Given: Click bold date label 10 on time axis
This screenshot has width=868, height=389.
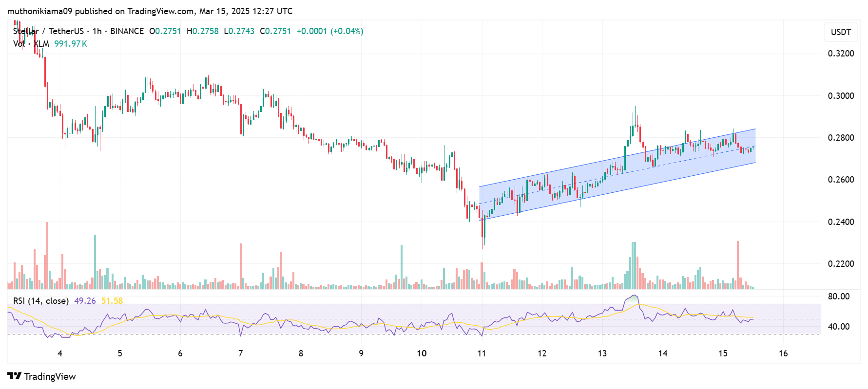Looking at the screenshot, I should (x=422, y=353).
